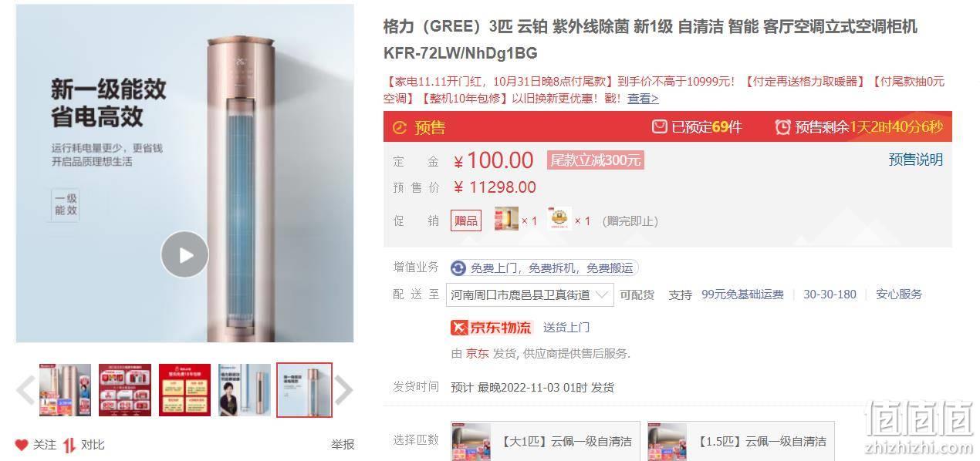Click the heart 关注 icon
This screenshot has width=980, height=461.
coord(22,445)
